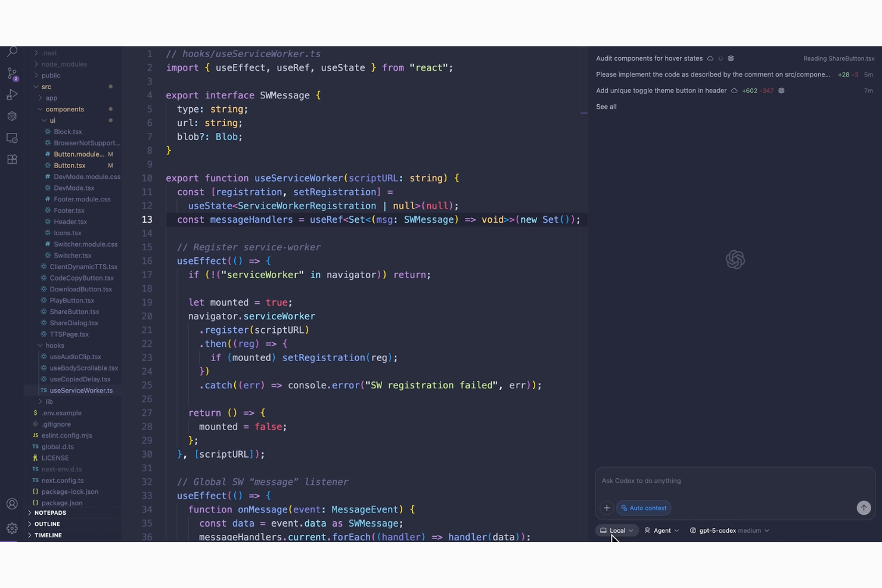The height and width of the screenshot is (588, 882).
Task: Open the cube-shaped Codex sidebar icon
Action: pos(12,116)
